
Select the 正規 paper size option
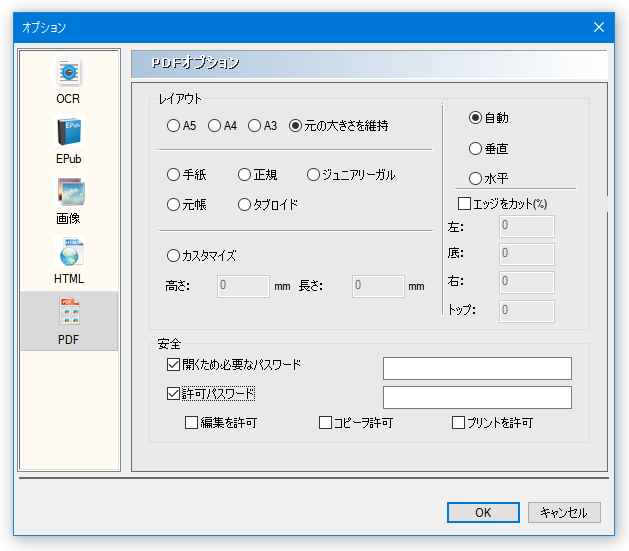(244, 174)
